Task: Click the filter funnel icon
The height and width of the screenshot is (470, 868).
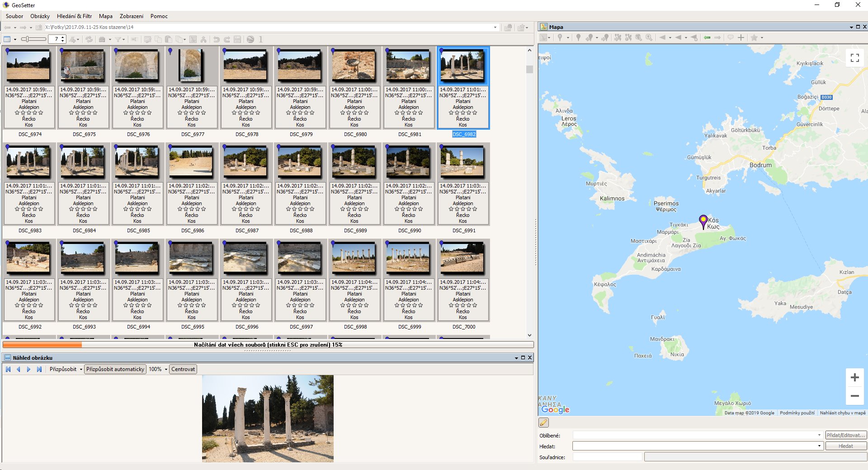Action: click(x=118, y=39)
